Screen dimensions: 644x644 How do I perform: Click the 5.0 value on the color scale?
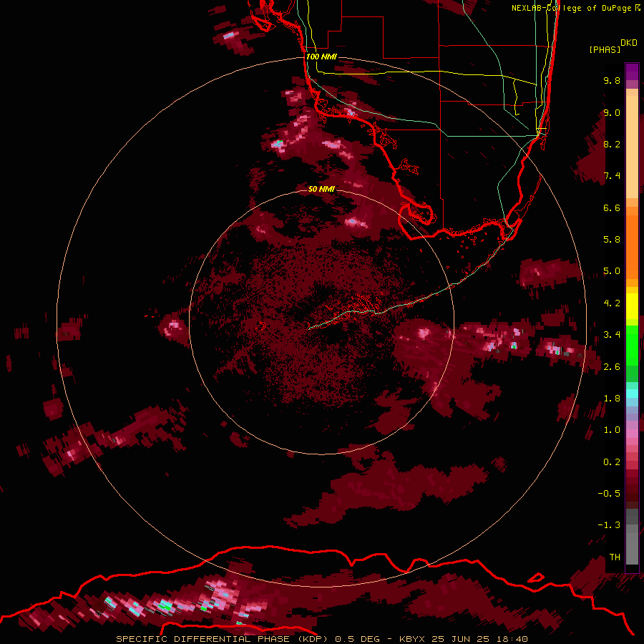(x=612, y=271)
